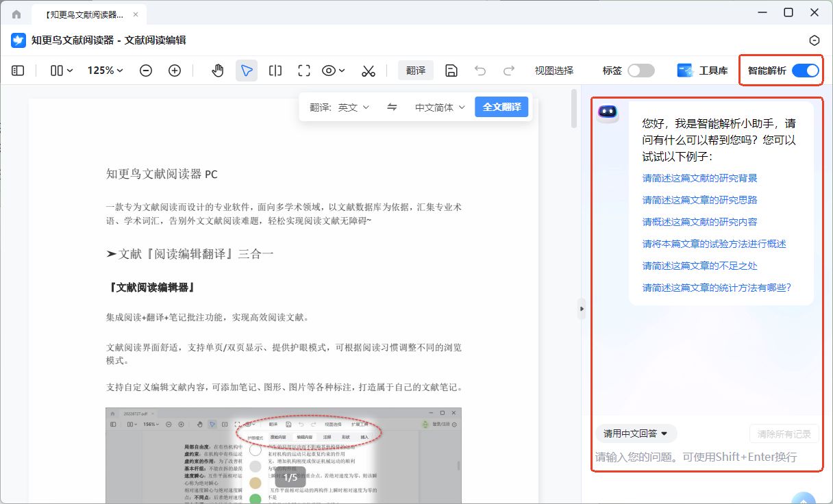
Task: Click link 请简述这篇文章的不足之处
Action: tap(699, 266)
